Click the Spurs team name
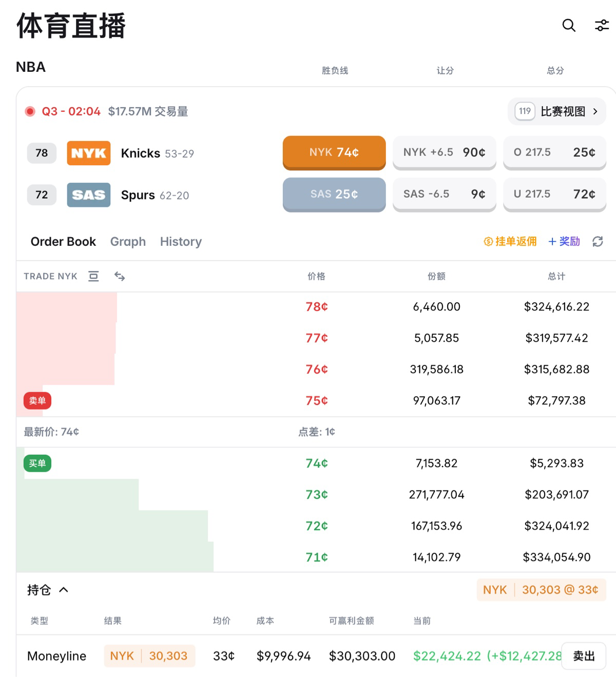 coord(138,195)
